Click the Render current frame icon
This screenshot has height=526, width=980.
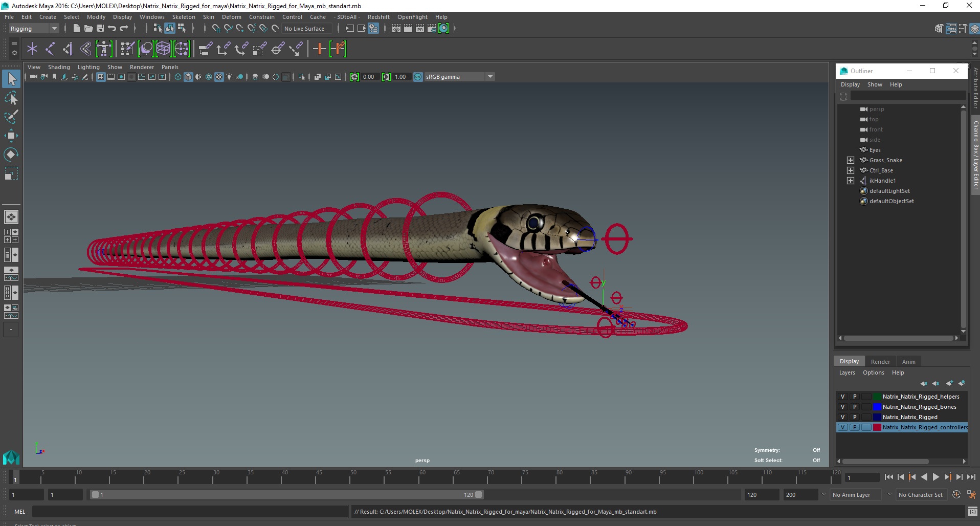click(x=408, y=29)
